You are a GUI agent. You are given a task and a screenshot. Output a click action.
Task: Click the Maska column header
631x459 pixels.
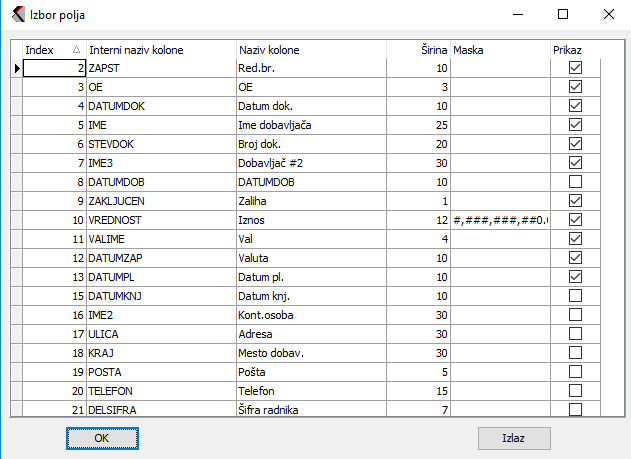click(x=499, y=50)
